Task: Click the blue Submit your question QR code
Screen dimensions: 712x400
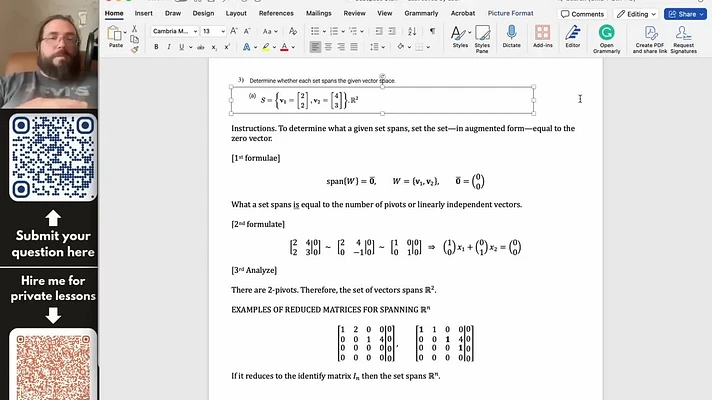Action: tap(53, 157)
